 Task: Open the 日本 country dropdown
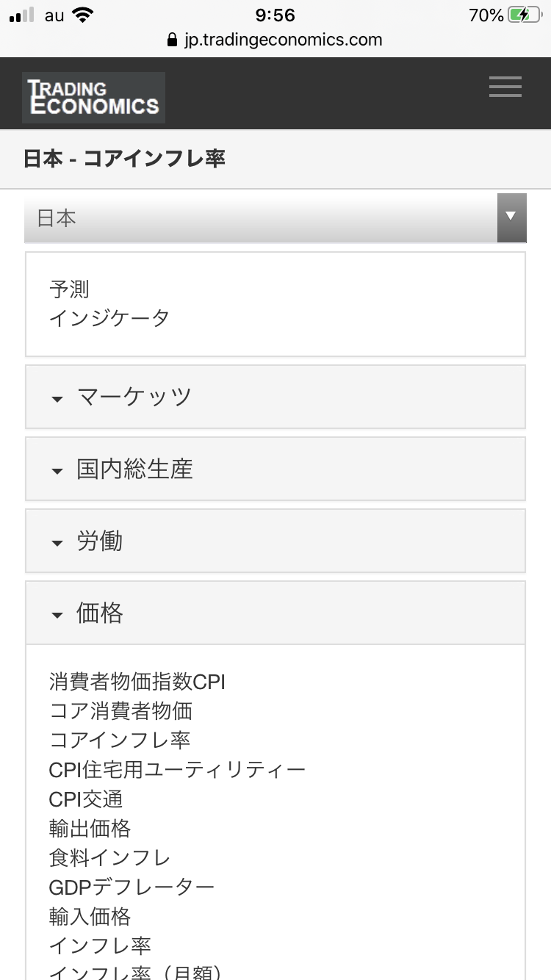point(275,218)
